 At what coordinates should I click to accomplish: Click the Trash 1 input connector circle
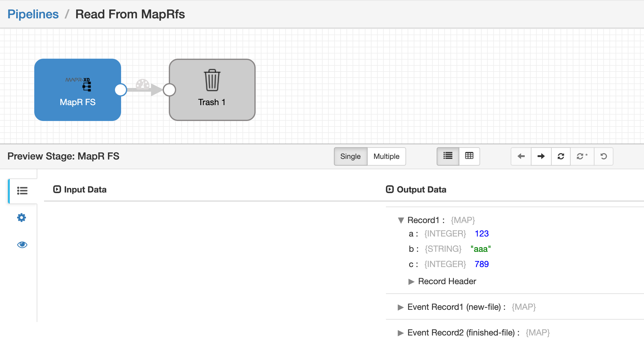(x=169, y=90)
